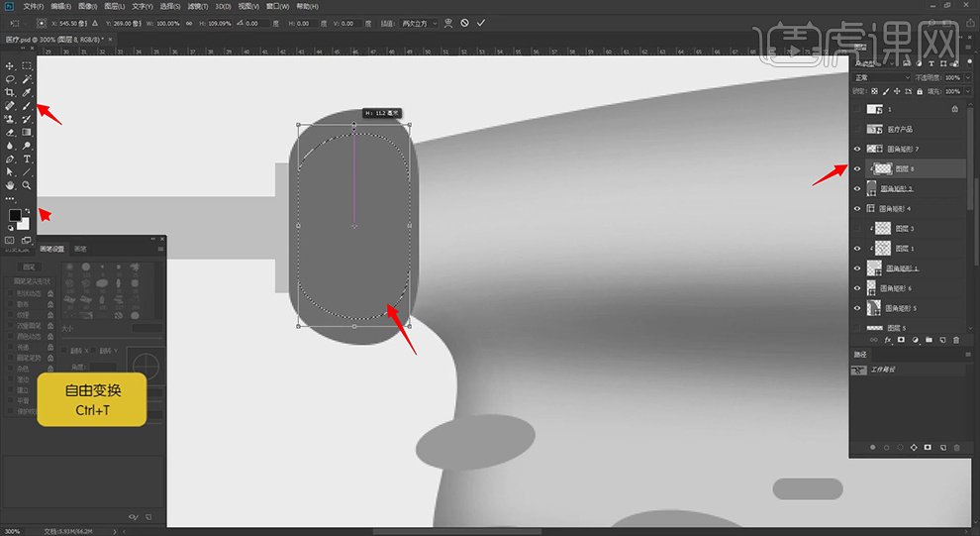
Task: Open blend mode 正常 dropdown
Action: tap(882, 77)
